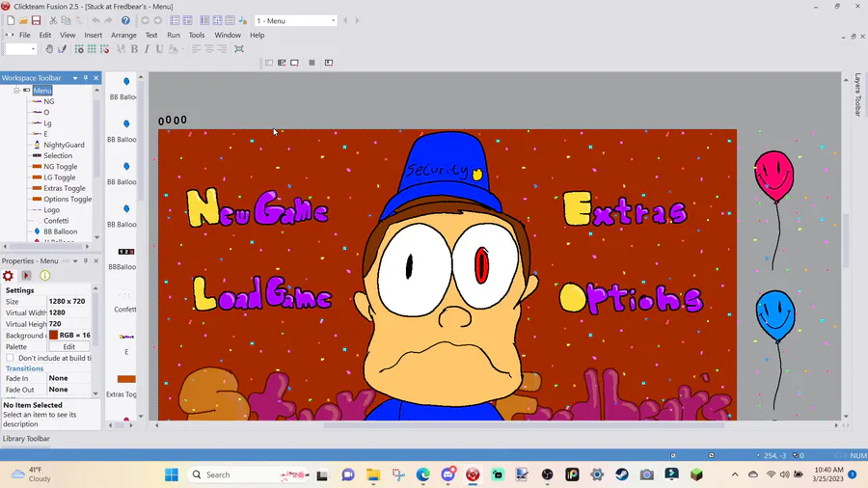Select Options Toggle in the workspace tree
868x488 pixels.
(x=68, y=200)
